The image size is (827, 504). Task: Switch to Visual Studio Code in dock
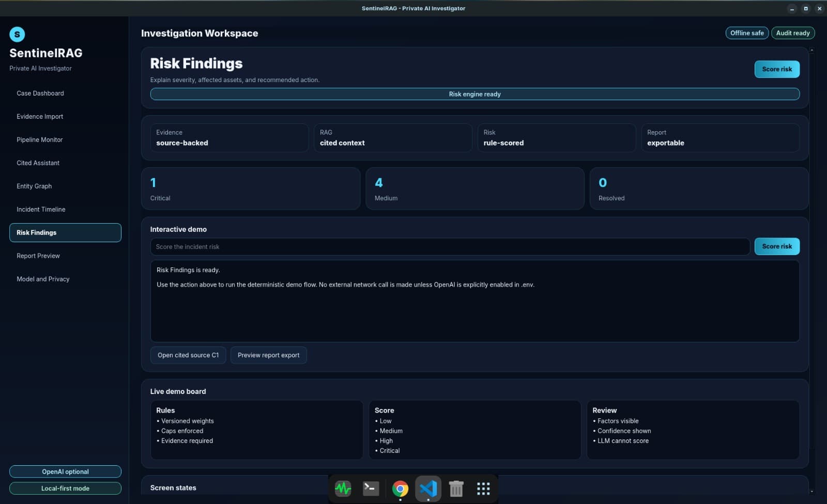(x=428, y=489)
